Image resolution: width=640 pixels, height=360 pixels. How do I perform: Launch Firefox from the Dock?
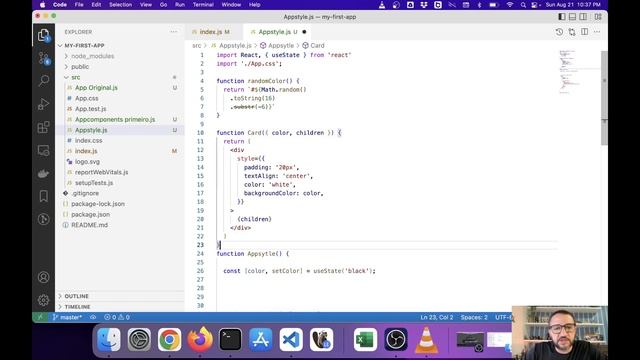pyautogui.click(x=200, y=340)
